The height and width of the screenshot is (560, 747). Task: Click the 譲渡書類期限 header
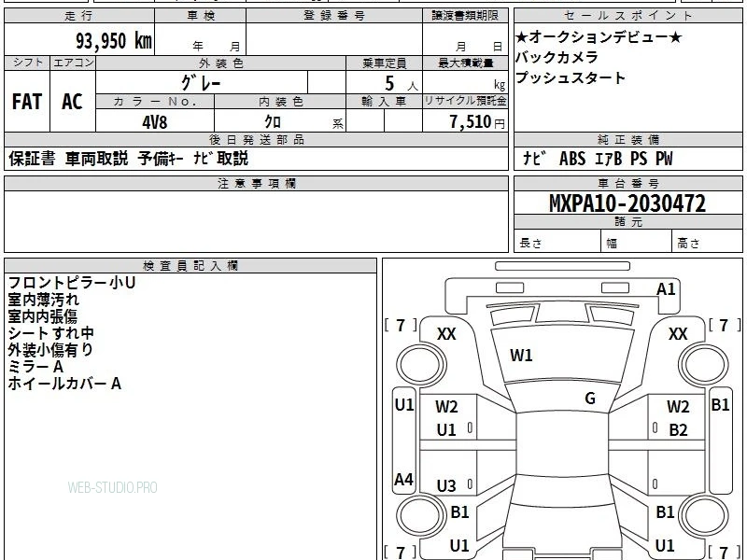pos(465,16)
